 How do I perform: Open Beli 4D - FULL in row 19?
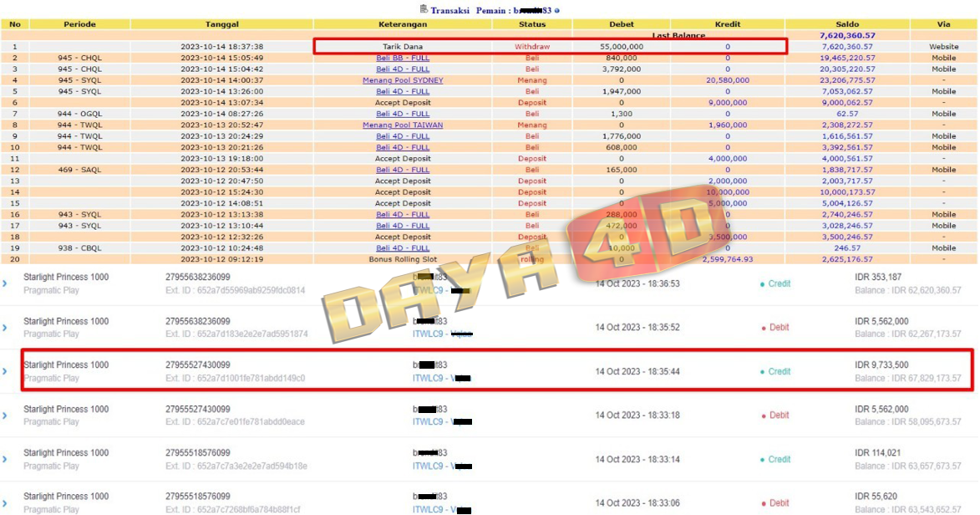coord(403,247)
